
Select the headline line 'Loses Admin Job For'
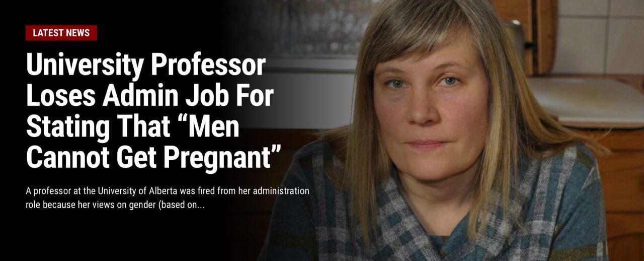click(x=150, y=96)
